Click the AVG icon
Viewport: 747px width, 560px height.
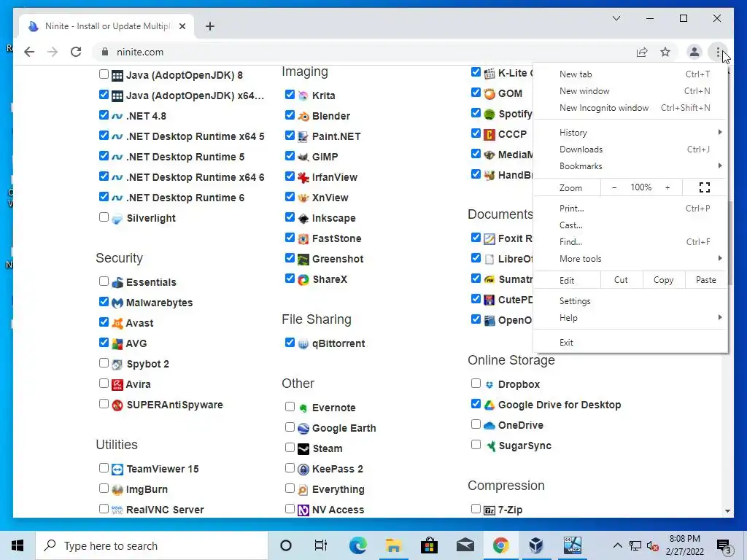(x=117, y=344)
